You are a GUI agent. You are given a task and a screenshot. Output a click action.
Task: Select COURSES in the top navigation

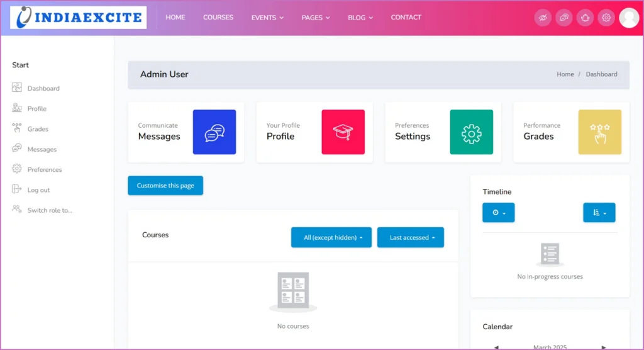tap(218, 18)
